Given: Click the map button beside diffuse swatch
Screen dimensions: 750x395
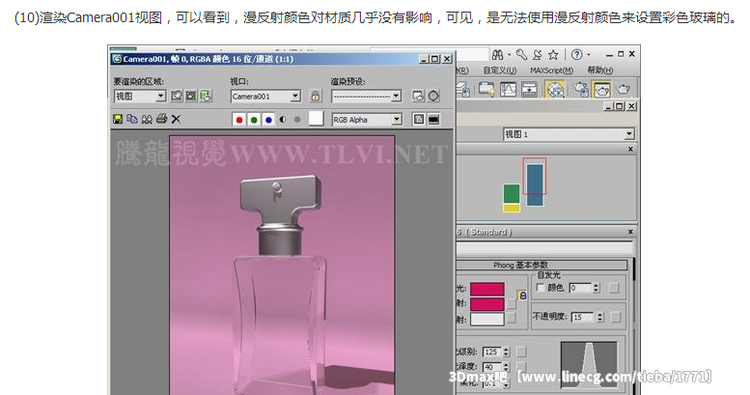Looking at the screenshot, I should point(512,304).
